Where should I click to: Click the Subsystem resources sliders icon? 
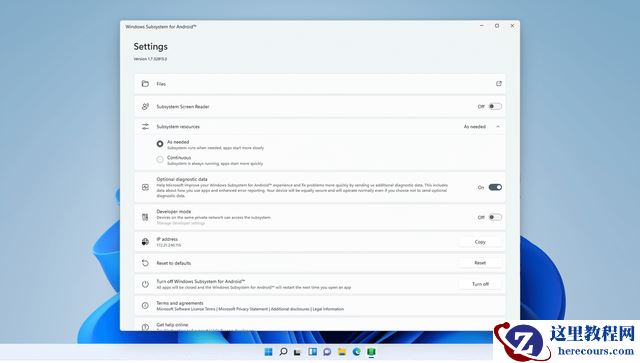[145, 127]
